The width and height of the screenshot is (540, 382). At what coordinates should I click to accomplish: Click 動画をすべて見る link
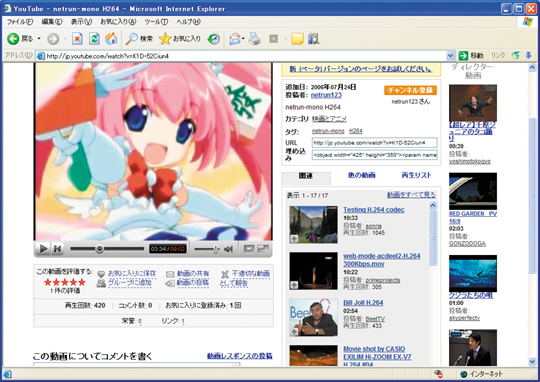[x=411, y=195]
